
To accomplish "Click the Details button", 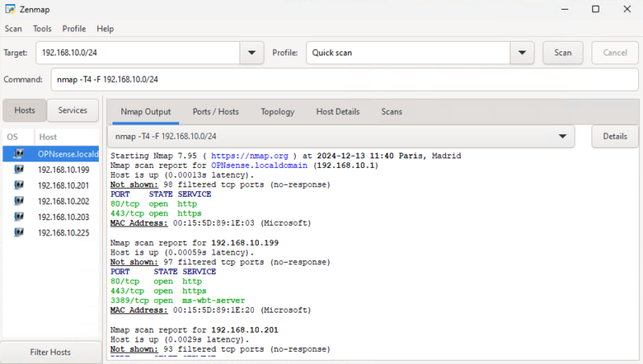I will pos(614,137).
